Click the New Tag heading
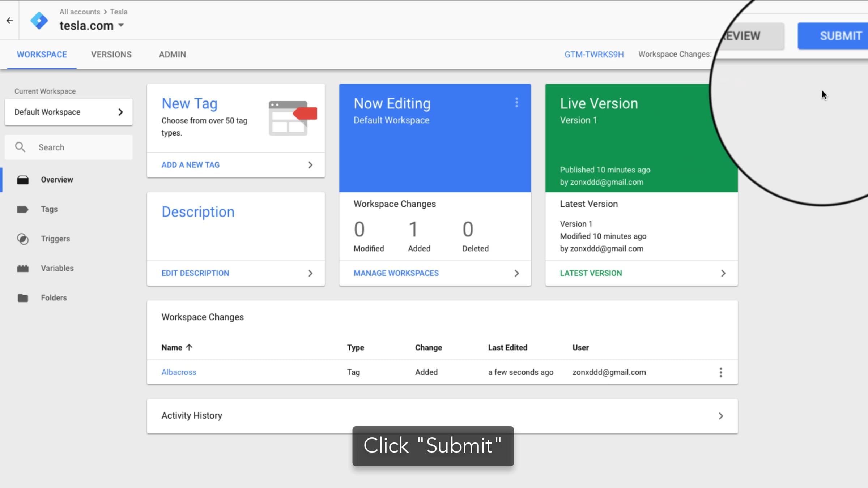 (x=190, y=104)
